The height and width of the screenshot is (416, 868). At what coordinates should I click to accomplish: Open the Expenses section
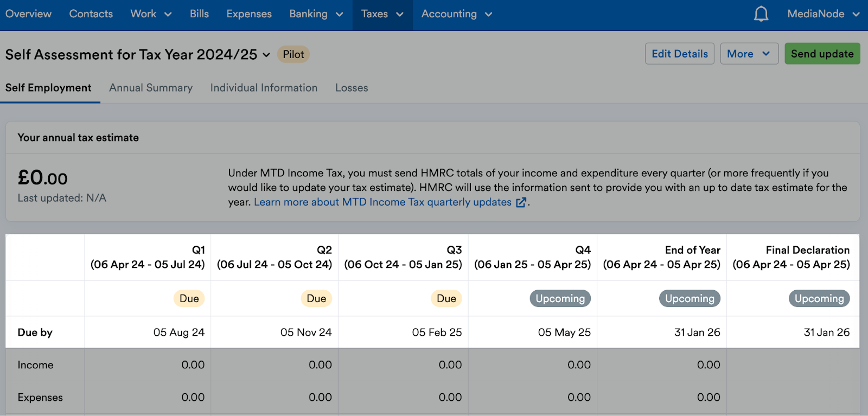249,14
